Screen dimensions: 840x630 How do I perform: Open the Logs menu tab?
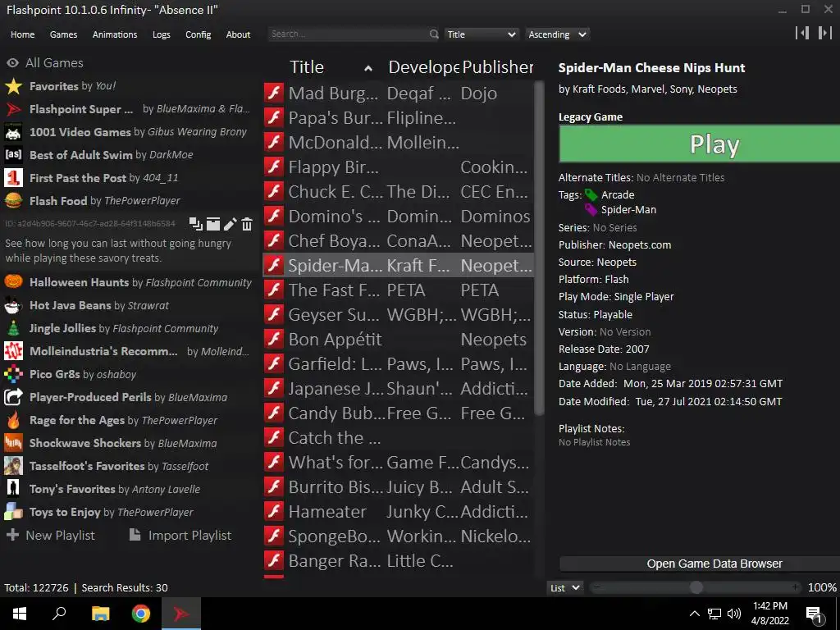coord(162,34)
